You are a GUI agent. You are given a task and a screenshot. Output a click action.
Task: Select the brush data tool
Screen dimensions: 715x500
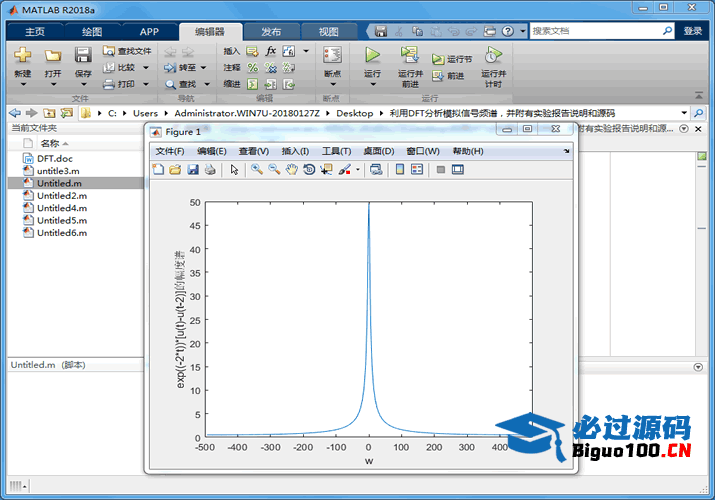tap(345, 170)
